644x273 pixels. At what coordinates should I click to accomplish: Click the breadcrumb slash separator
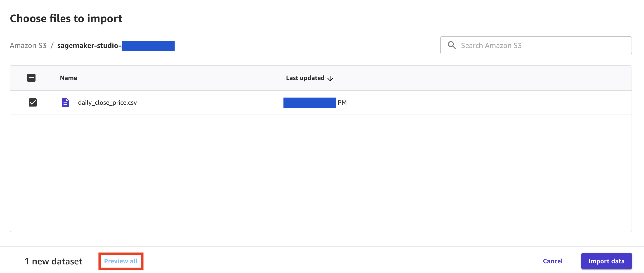tap(52, 46)
